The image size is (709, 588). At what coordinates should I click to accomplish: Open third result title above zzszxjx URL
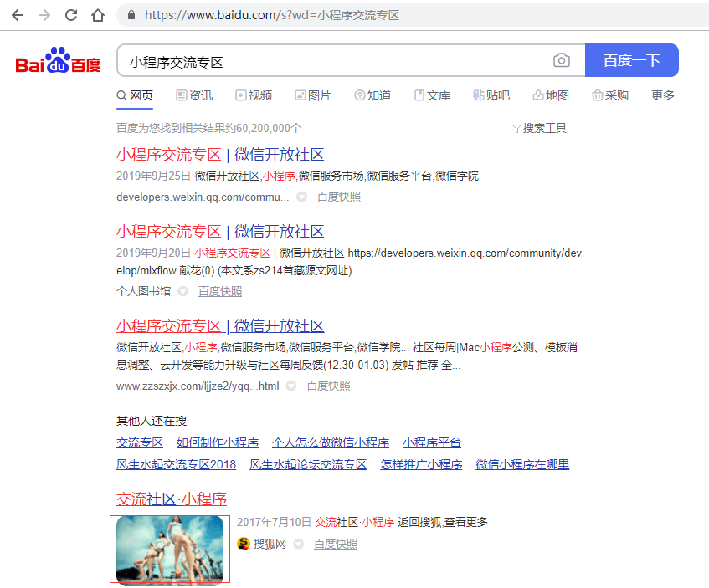[220, 326]
